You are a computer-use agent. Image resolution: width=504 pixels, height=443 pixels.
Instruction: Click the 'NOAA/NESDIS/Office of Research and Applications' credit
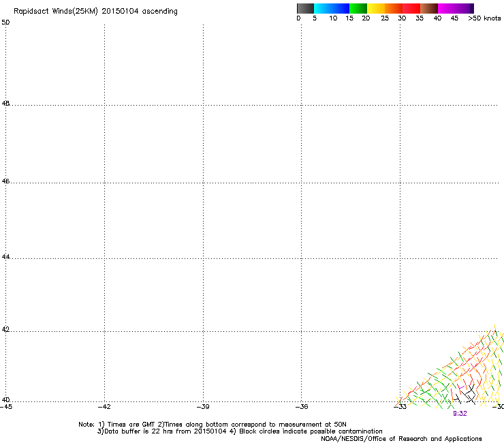coord(401,439)
